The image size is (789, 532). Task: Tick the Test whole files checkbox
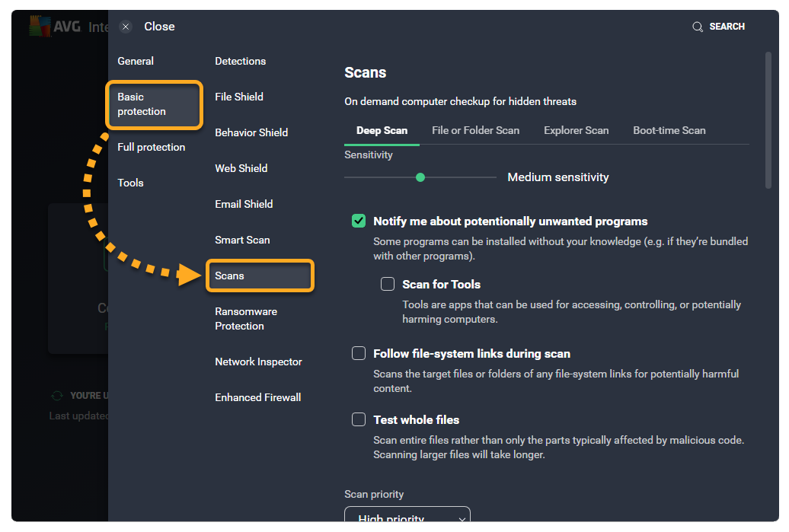(x=359, y=420)
